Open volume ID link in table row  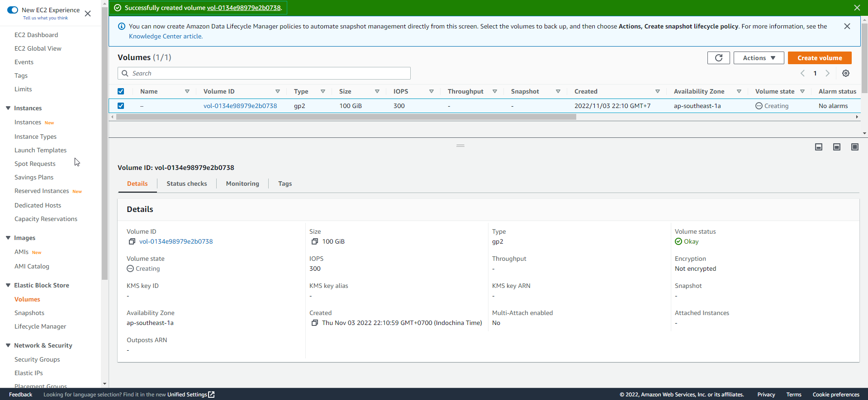240,106
